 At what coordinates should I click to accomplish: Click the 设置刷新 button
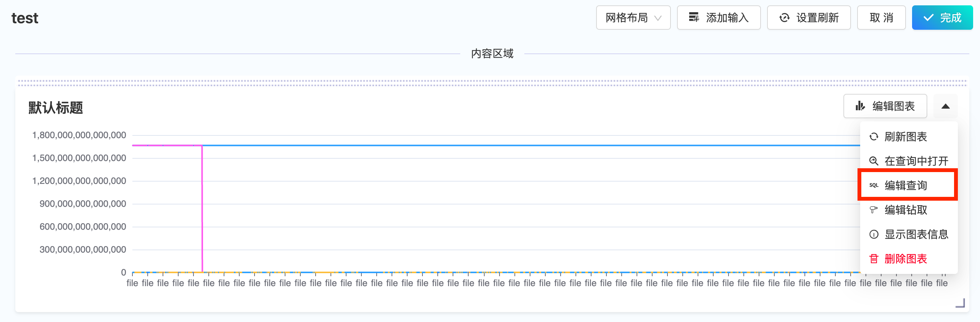[809, 18]
